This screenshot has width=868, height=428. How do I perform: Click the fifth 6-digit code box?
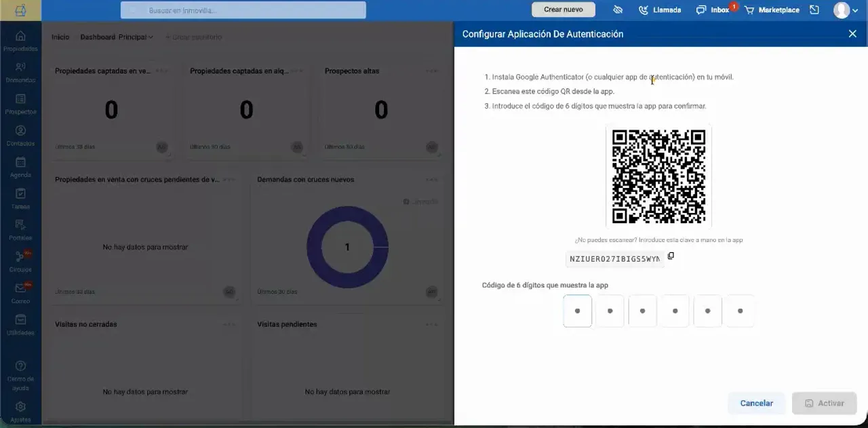click(707, 311)
